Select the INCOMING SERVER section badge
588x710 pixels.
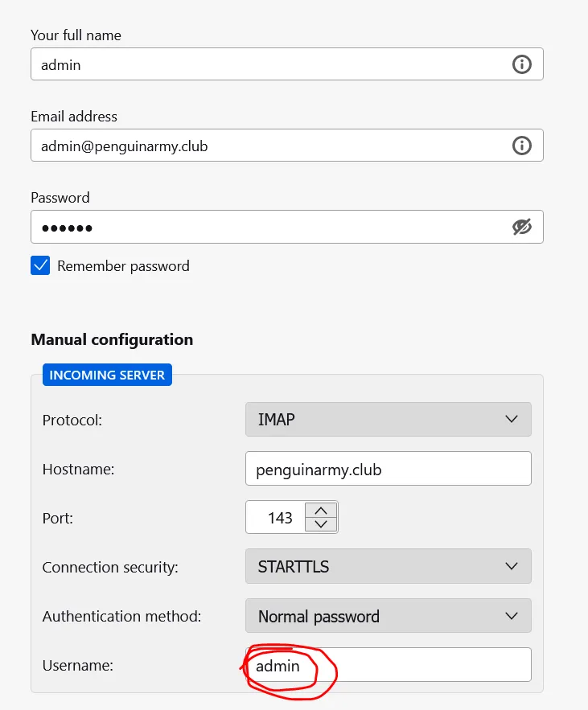pyautogui.click(x=107, y=376)
